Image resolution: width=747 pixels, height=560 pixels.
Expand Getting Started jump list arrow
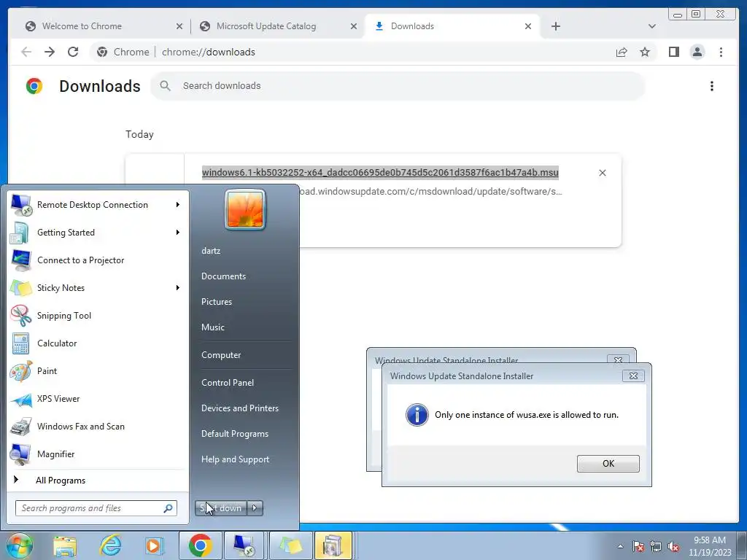point(178,233)
